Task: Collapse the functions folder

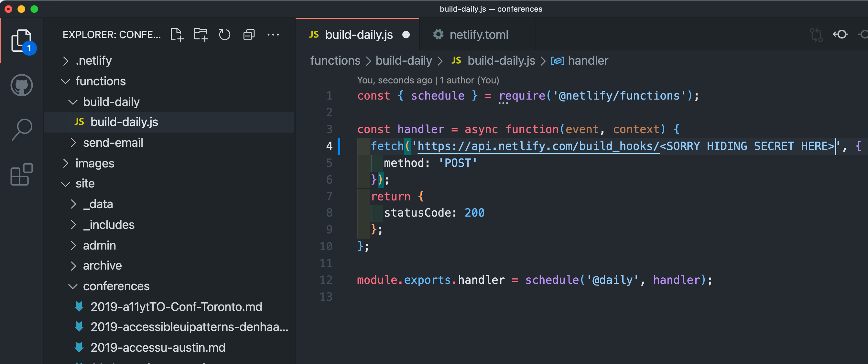Action: [x=100, y=81]
